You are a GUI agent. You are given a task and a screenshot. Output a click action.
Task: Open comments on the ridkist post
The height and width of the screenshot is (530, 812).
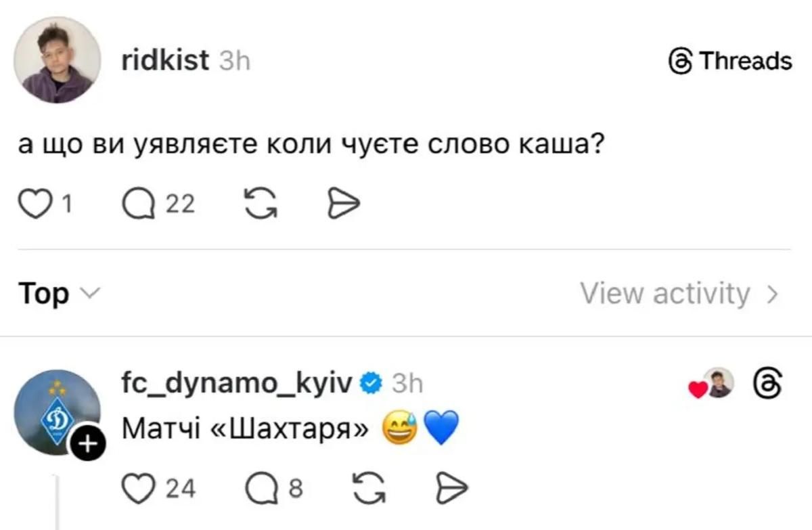point(137,204)
